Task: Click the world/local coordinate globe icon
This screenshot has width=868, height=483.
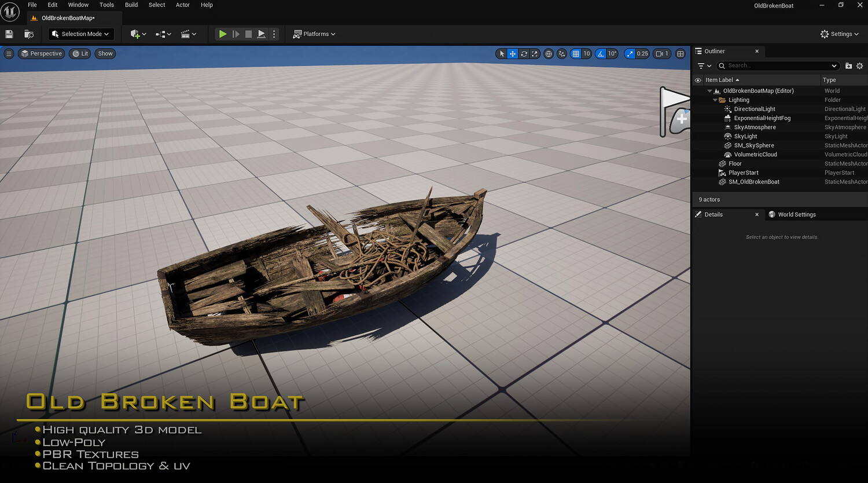Action: [x=549, y=54]
